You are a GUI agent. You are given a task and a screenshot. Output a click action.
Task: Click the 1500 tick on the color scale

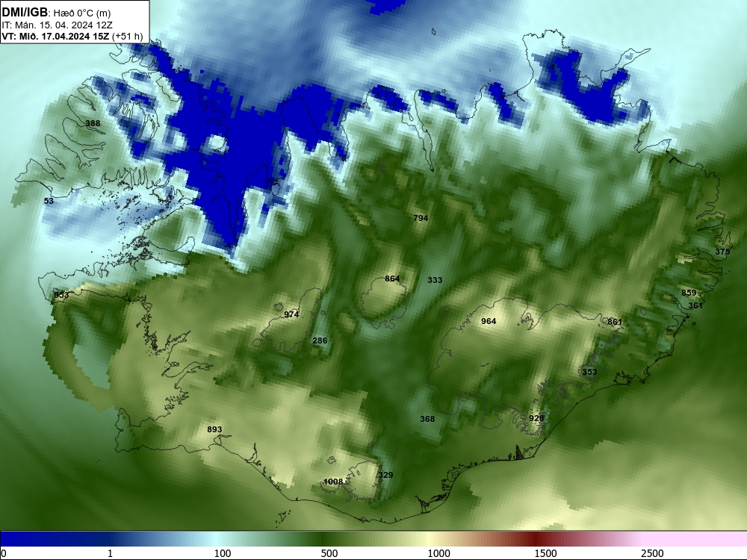pos(545,553)
